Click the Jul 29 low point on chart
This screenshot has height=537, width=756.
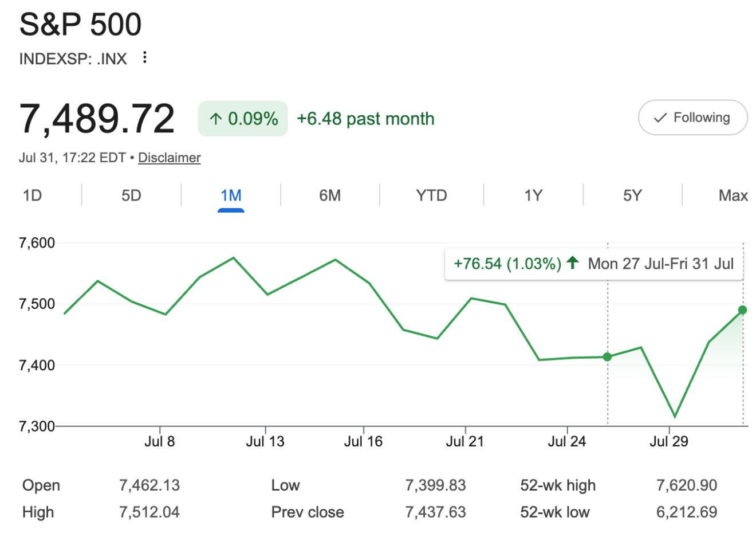coord(675,417)
